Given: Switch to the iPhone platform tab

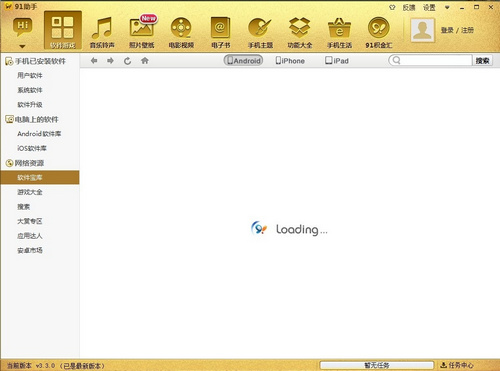Looking at the screenshot, I should point(290,61).
